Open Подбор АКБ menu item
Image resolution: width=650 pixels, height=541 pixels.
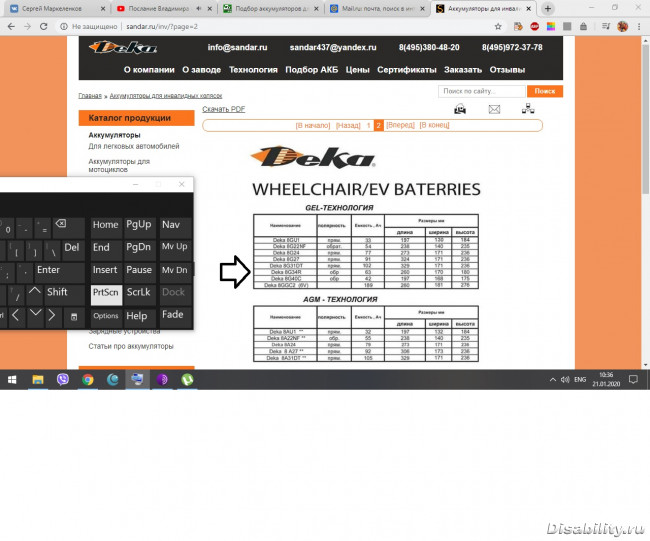pyautogui.click(x=311, y=70)
